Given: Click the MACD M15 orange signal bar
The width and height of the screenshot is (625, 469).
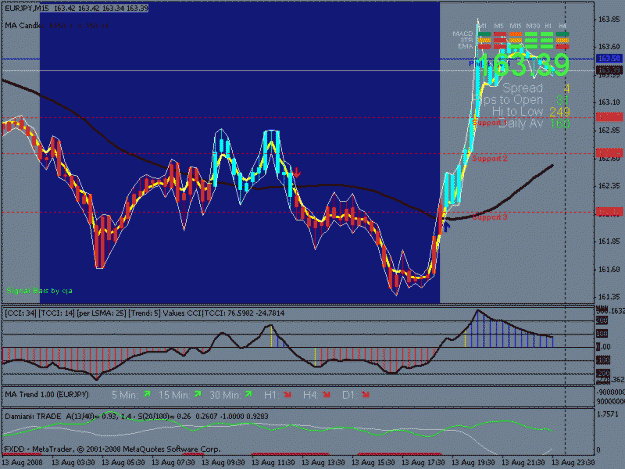Looking at the screenshot, I should pyautogui.click(x=515, y=34).
